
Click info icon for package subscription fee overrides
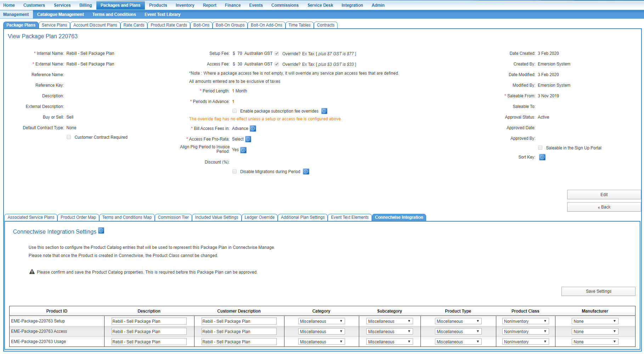point(324,111)
